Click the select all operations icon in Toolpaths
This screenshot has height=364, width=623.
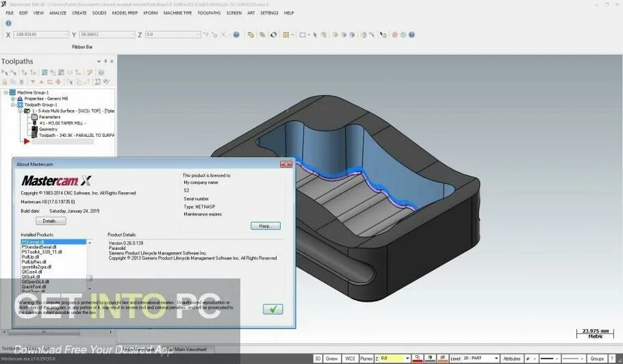click(5, 73)
